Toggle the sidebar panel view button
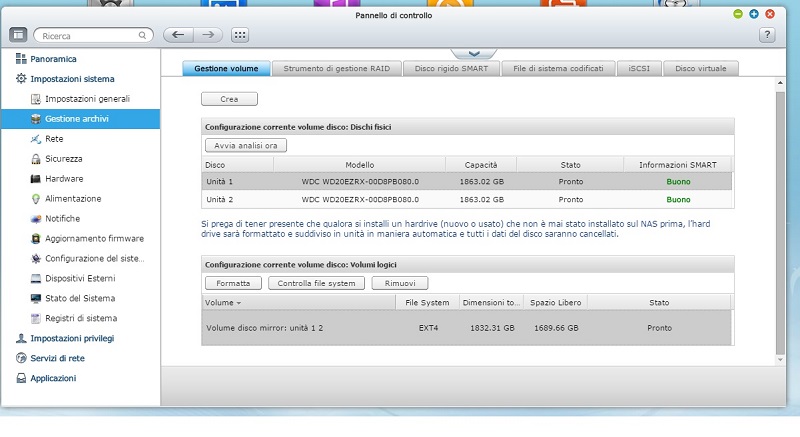 (x=18, y=35)
